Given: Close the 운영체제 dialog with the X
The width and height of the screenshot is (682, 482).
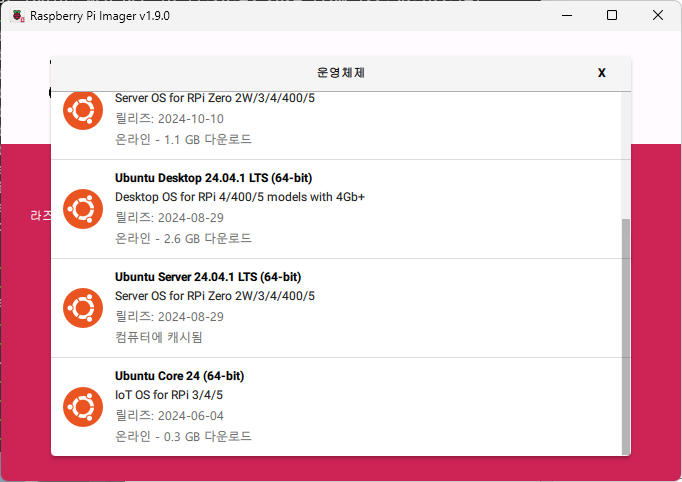Looking at the screenshot, I should [x=602, y=73].
